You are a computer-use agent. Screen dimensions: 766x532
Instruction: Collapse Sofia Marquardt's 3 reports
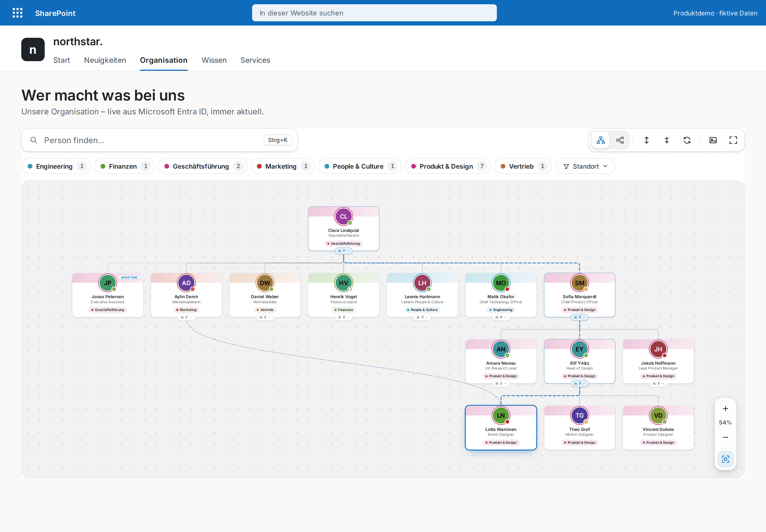579,317
